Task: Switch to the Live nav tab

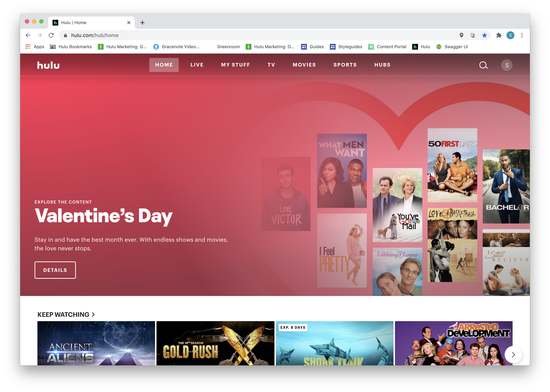Action: (x=197, y=65)
